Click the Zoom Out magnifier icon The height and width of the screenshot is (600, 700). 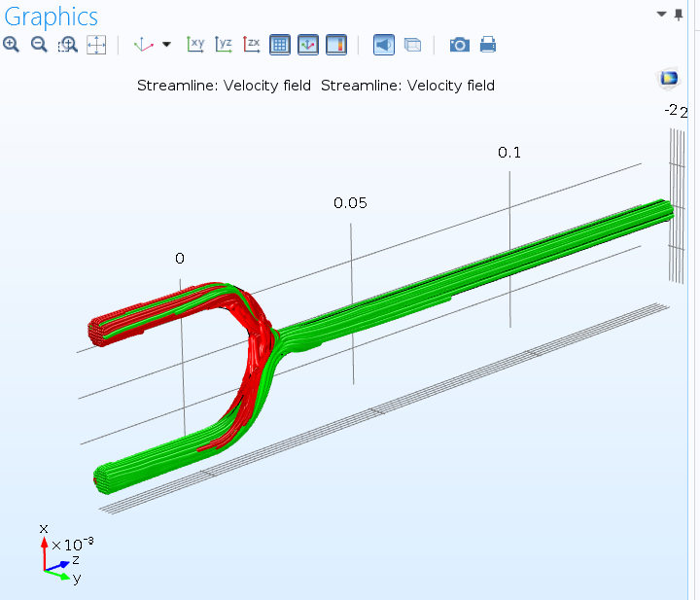40,45
